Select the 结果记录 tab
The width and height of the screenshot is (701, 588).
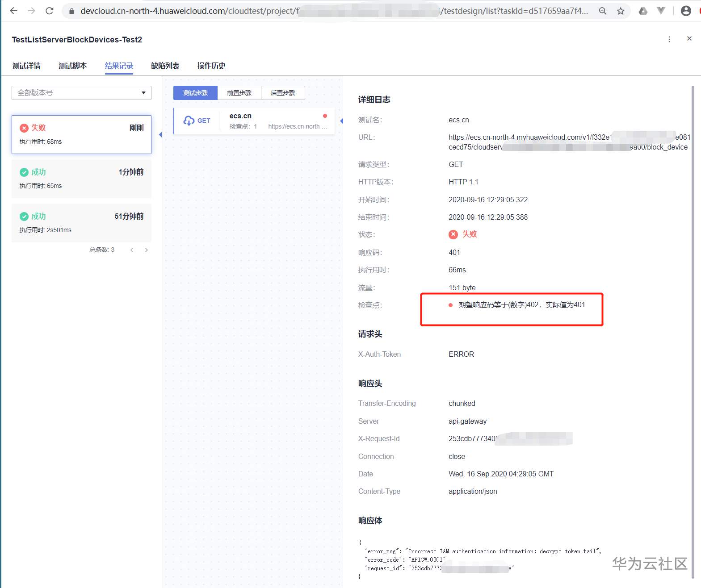click(119, 66)
